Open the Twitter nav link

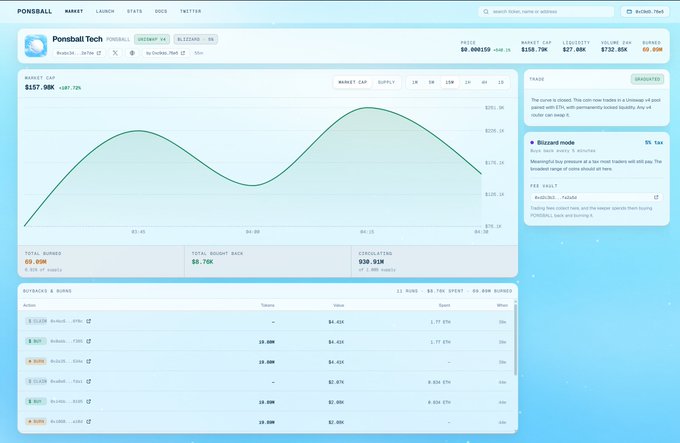tap(190, 11)
